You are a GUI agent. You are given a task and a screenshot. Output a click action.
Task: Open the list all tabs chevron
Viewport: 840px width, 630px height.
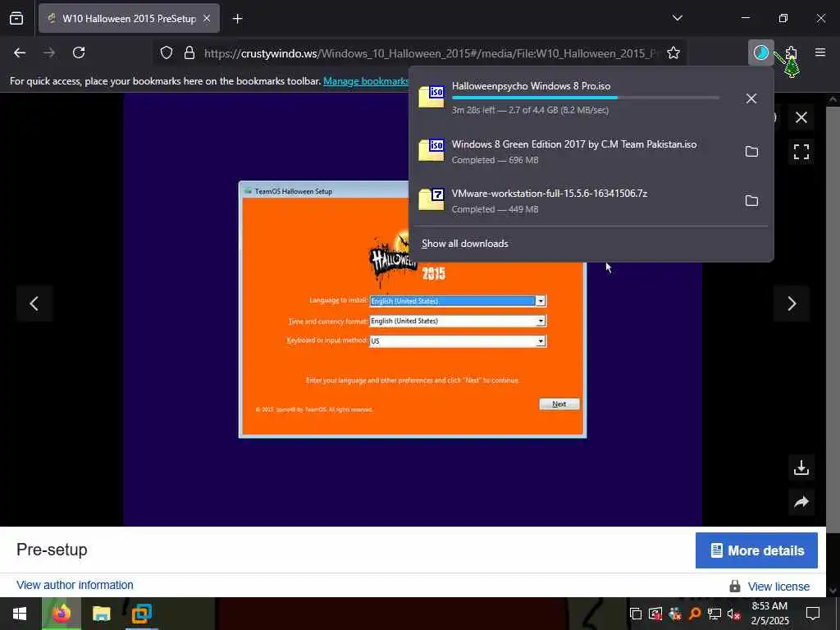677,18
